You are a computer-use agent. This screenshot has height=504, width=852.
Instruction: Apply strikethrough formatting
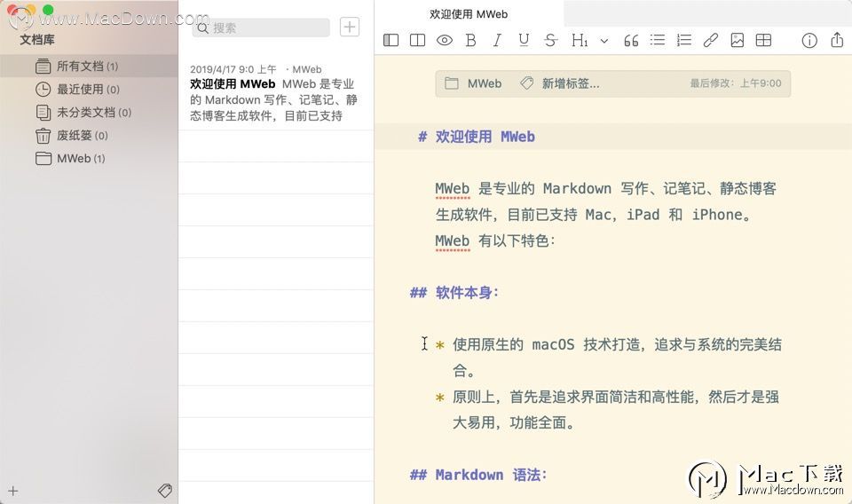[550, 40]
